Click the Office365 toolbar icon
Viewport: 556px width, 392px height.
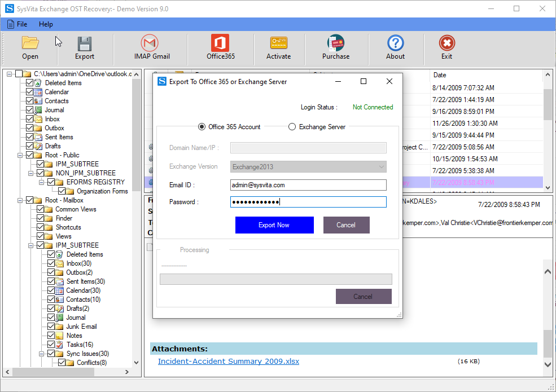(x=220, y=43)
